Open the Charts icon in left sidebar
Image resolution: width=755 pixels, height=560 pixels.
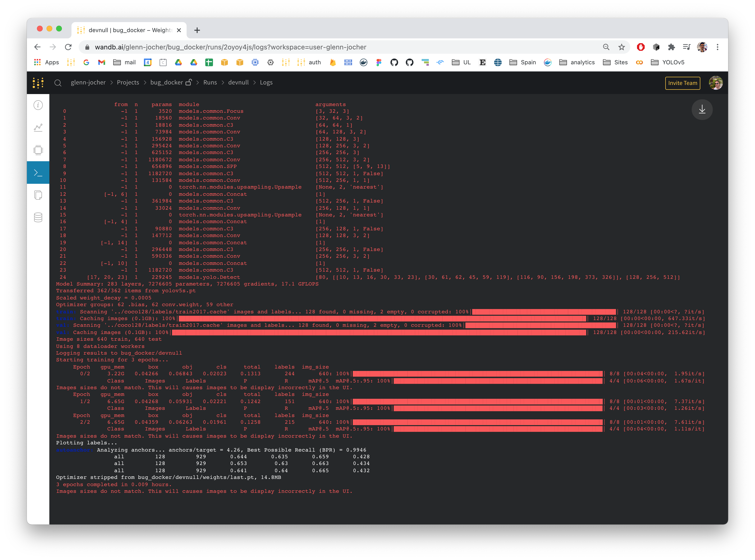(38, 127)
